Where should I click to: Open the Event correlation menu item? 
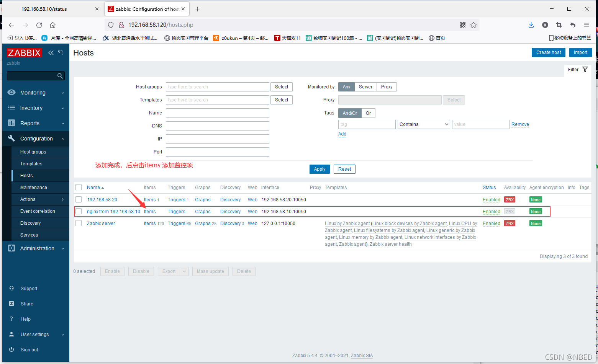pos(38,211)
